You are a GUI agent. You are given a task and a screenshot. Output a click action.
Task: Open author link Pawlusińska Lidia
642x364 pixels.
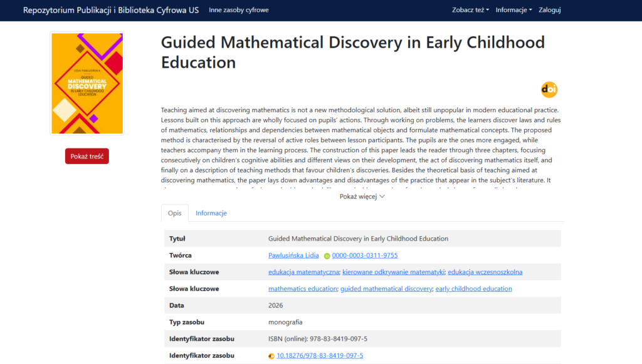coord(293,256)
